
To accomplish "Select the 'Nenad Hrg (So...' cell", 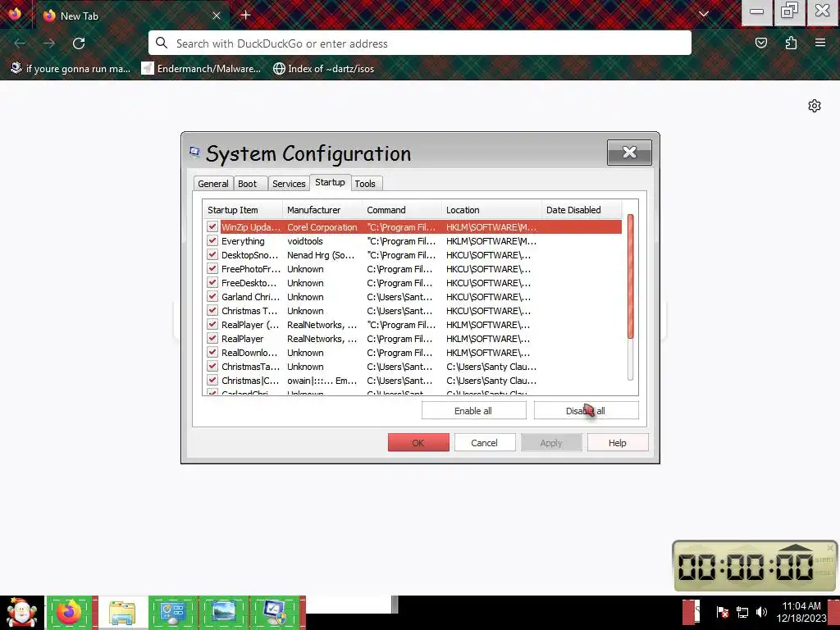I will pyautogui.click(x=321, y=255).
